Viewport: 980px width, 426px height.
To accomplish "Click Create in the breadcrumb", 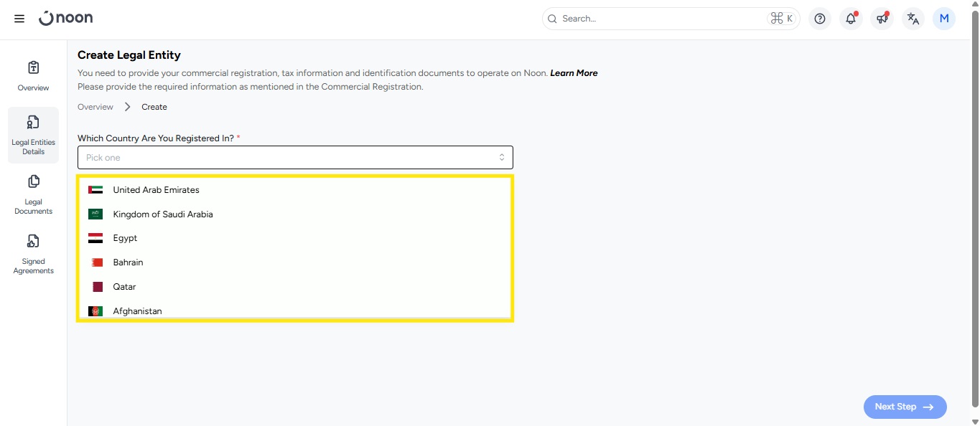I will tap(154, 107).
